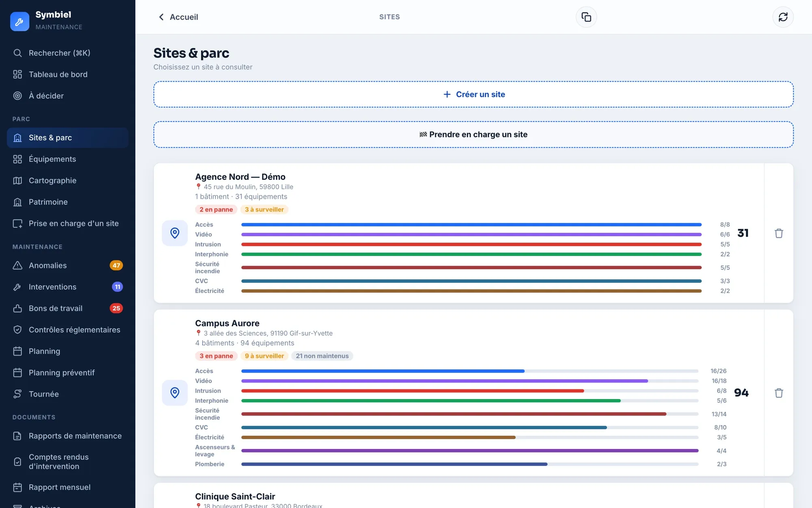Image resolution: width=812 pixels, height=508 pixels.
Task: Open Rechercher search in sidebar
Action: pyautogui.click(x=67, y=53)
